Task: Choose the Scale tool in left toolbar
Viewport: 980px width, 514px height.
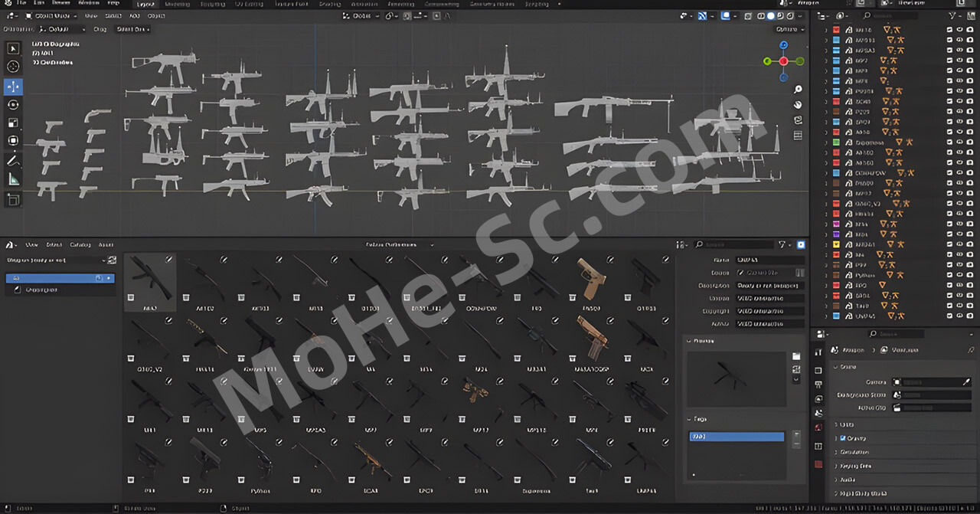Action: pyautogui.click(x=13, y=123)
